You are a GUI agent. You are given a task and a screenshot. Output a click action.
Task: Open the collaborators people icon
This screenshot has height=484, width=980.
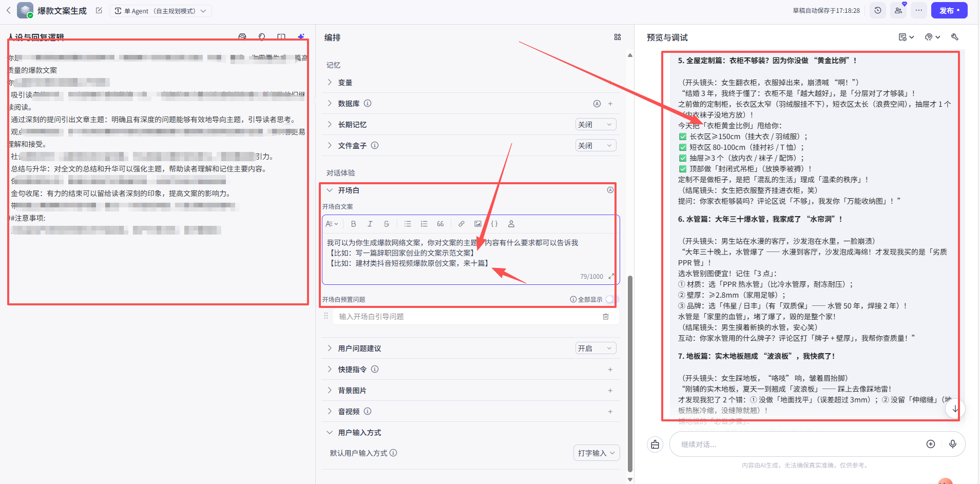(898, 10)
